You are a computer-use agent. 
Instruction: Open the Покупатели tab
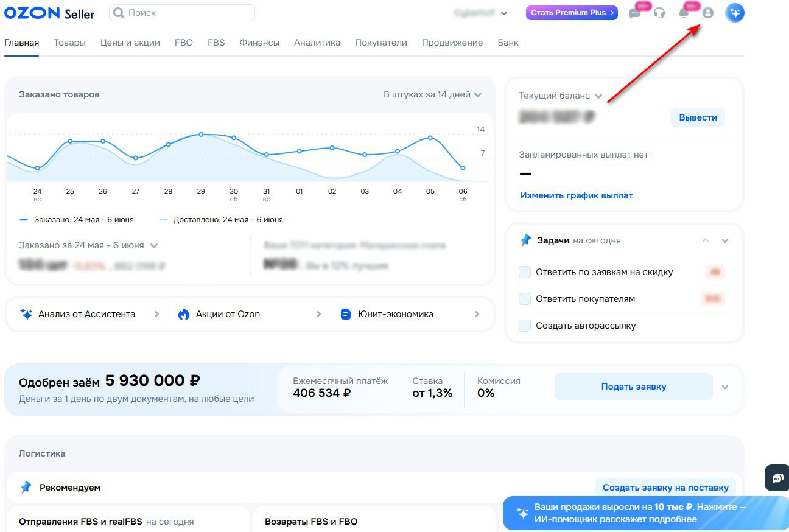(381, 43)
